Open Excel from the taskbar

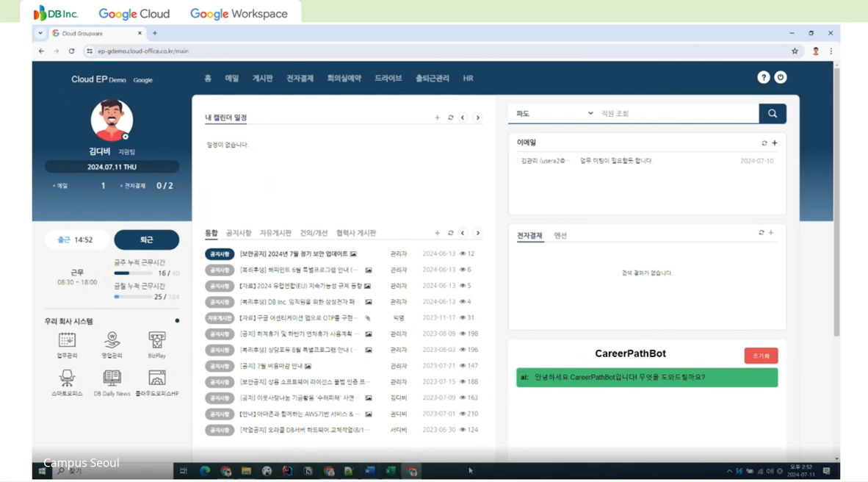391,471
